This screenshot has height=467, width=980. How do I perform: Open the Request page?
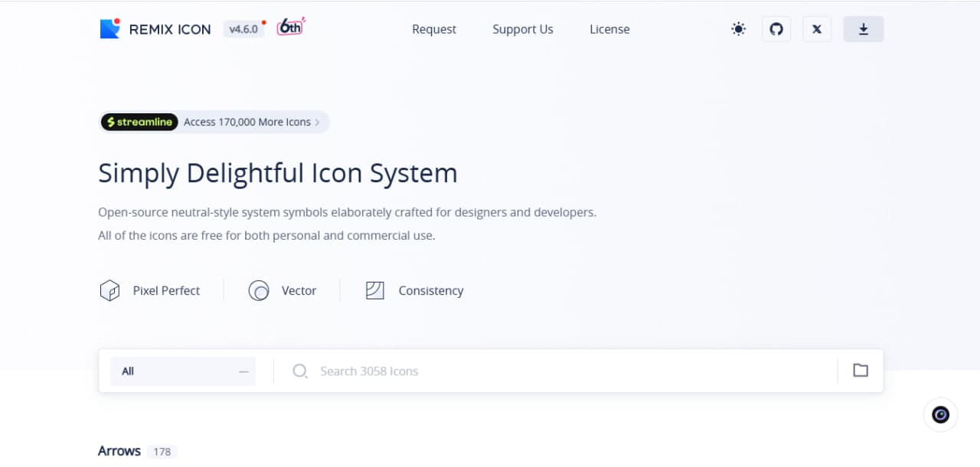(434, 29)
